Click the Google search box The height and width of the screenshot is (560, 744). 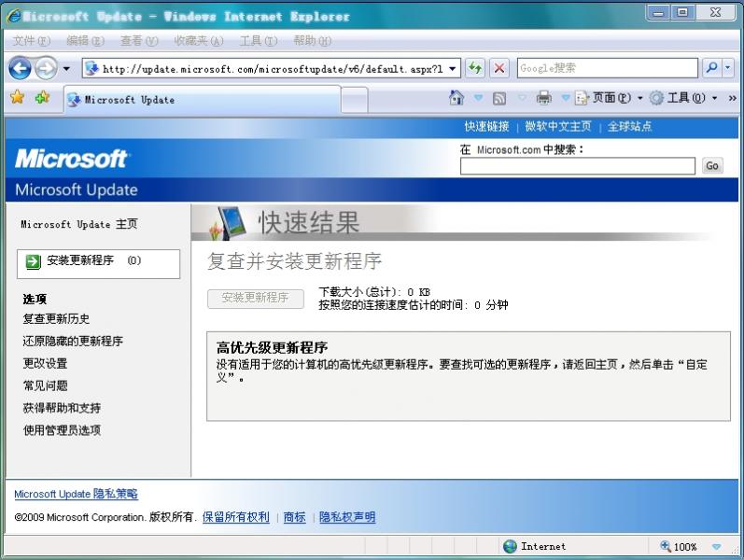point(608,68)
